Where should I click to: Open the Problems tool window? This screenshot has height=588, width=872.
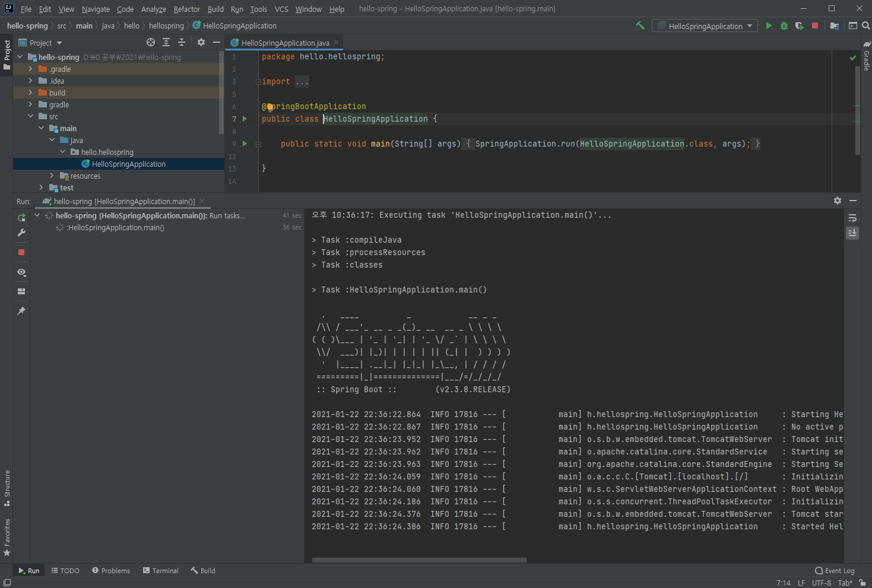point(111,571)
